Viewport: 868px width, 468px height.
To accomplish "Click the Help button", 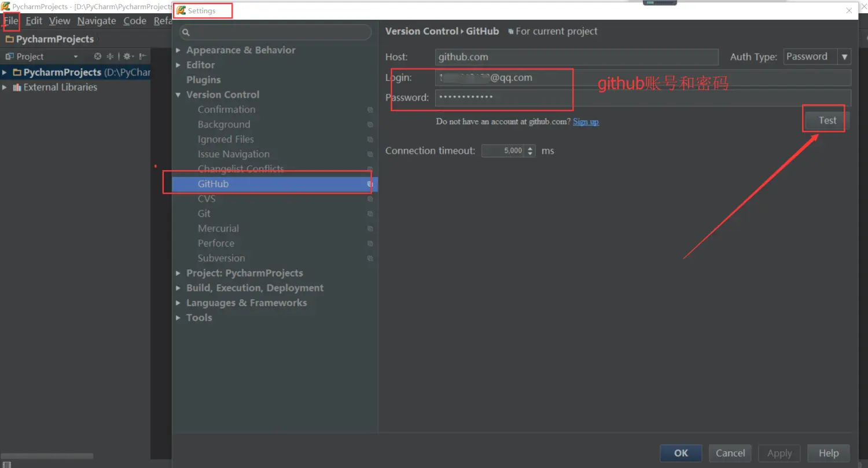I will 829,453.
